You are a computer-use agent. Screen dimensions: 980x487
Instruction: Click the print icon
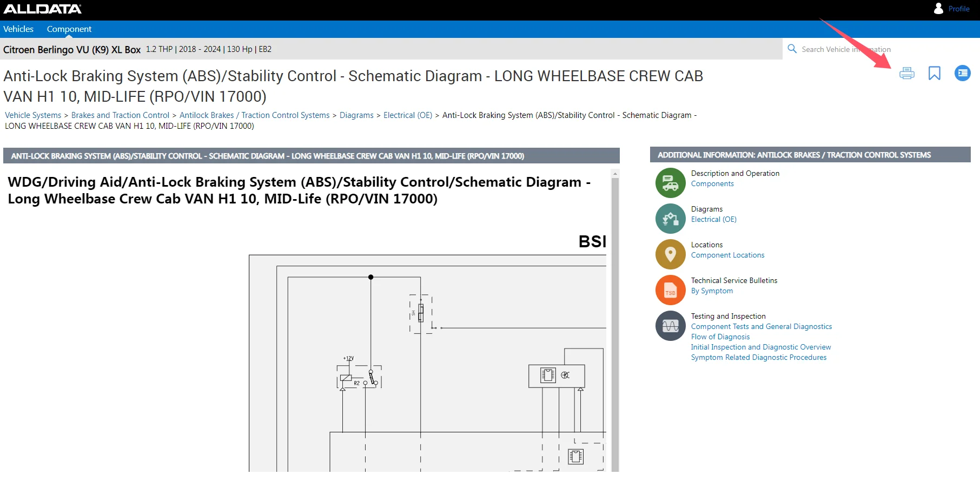(907, 73)
